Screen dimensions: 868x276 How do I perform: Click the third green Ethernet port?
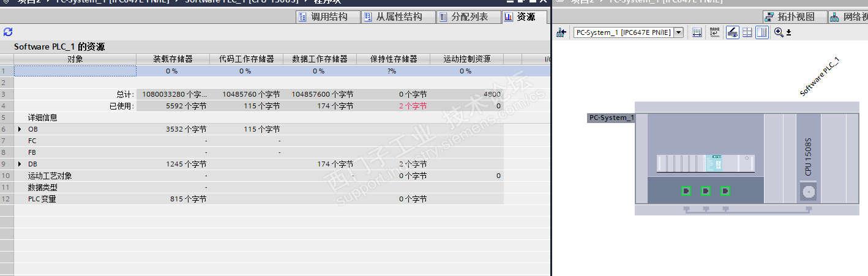(x=725, y=191)
